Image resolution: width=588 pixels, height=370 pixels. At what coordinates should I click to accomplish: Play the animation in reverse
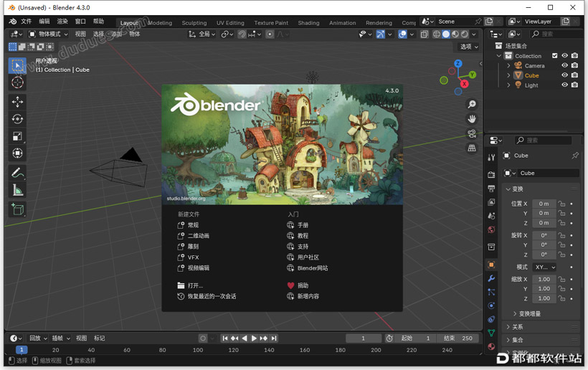[245, 338]
